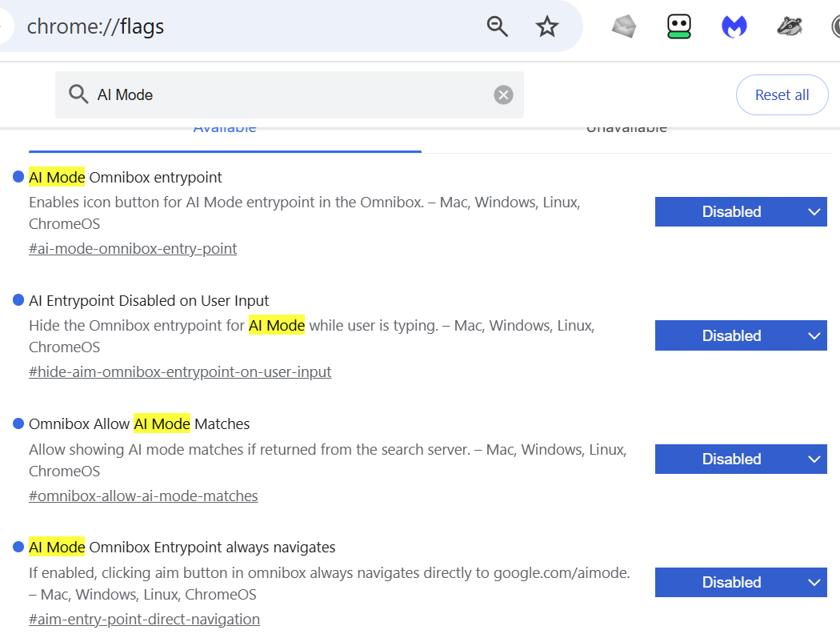
Task: Click AI Mode Omnibox Entrypoint always navigates title
Action: 182,548
